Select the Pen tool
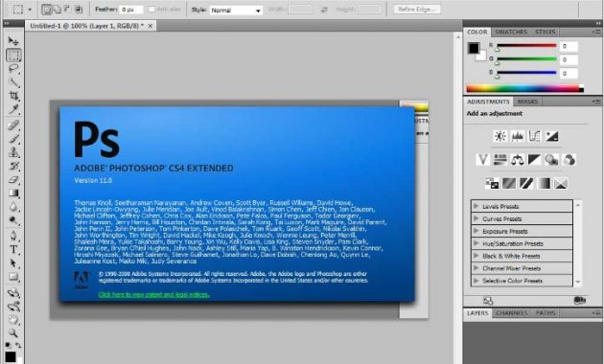 click(13, 236)
